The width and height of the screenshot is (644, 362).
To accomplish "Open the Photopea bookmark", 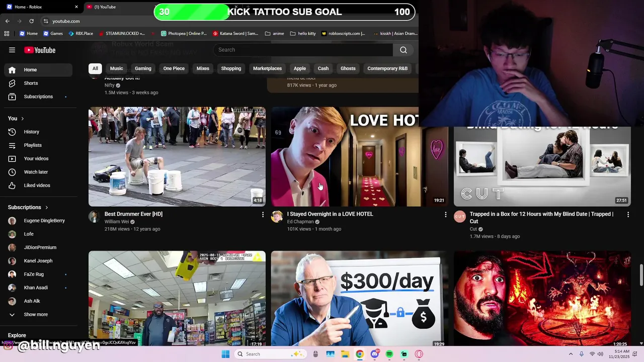I will 184,34.
